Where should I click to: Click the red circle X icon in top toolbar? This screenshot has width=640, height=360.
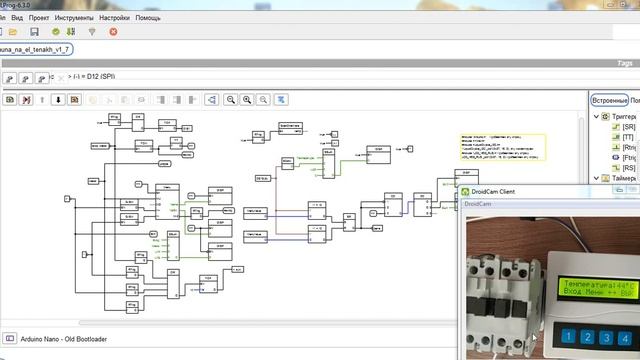point(113,32)
